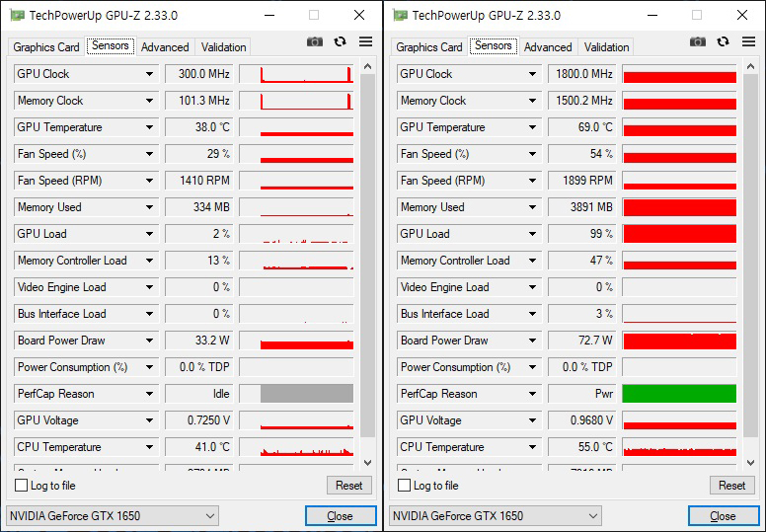Click scroll-down arrow in right window
The height and width of the screenshot is (532, 766).
coord(751,462)
